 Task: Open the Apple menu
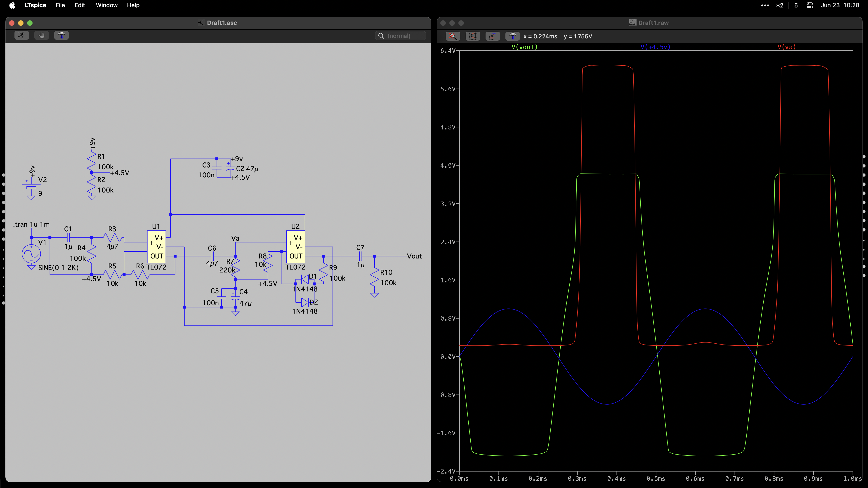[12, 5]
